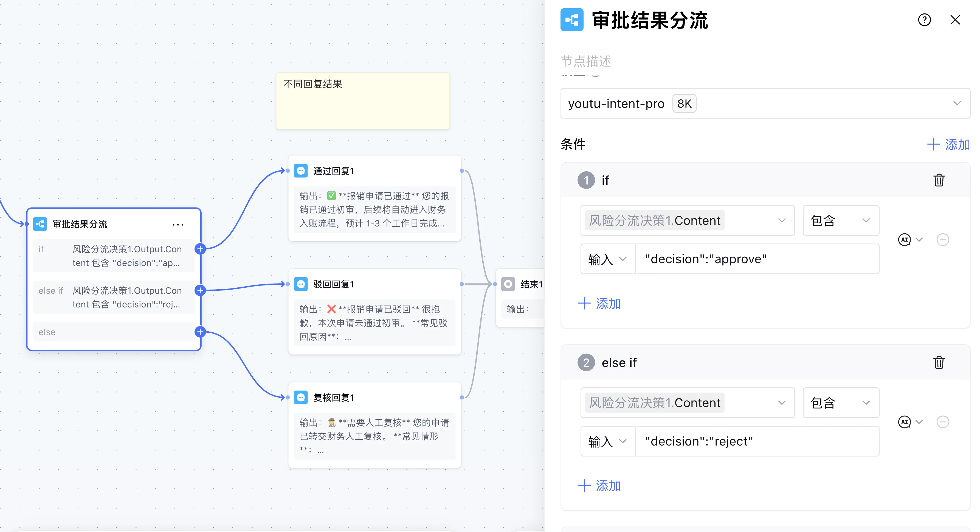Image resolution: width=980 pixels, height=532 pixels.
Task: Click the "decision":"approve" value input
Action: point(757,259)
